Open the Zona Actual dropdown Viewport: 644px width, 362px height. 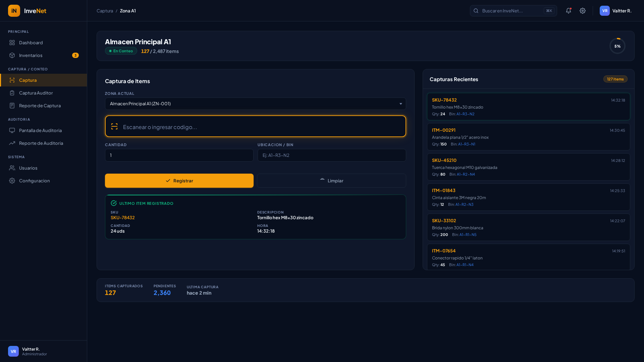[255, 104]
